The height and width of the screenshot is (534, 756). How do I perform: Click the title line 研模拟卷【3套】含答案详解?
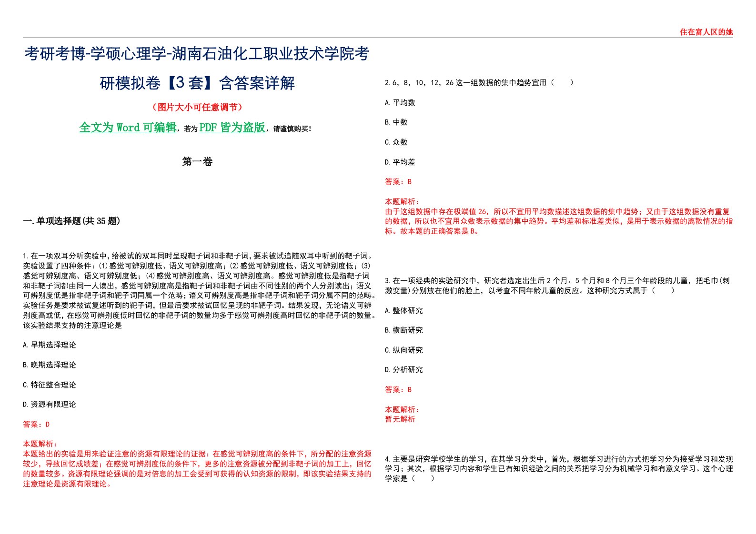[197, 83]
